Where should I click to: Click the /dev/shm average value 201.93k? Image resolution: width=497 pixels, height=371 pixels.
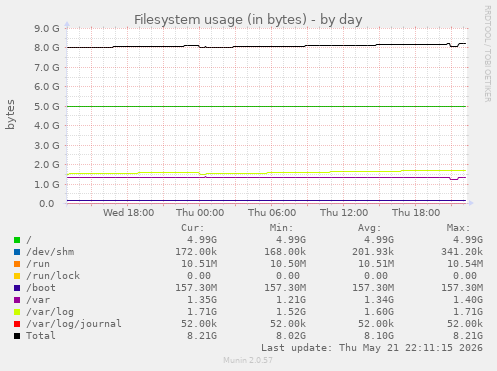click(373, 252)
